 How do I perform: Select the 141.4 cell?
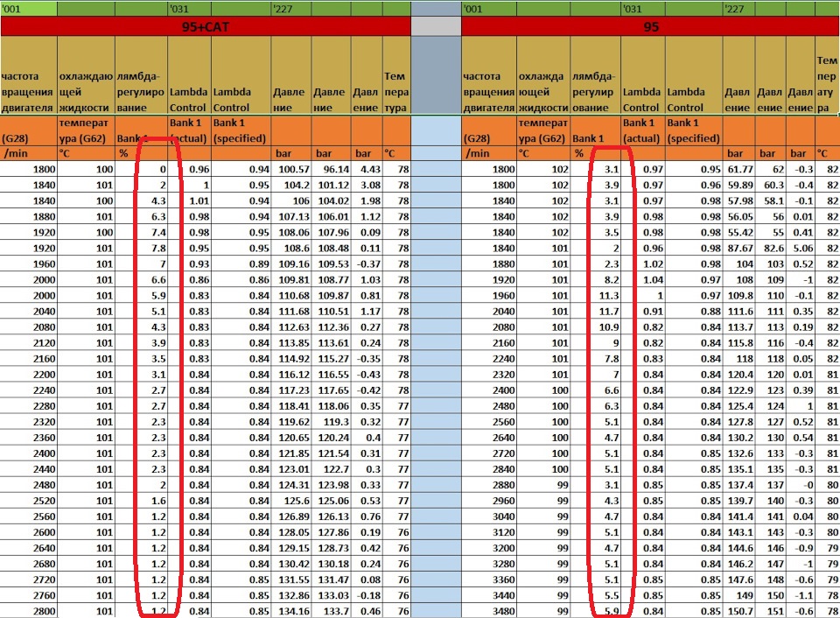coord(738,516)
